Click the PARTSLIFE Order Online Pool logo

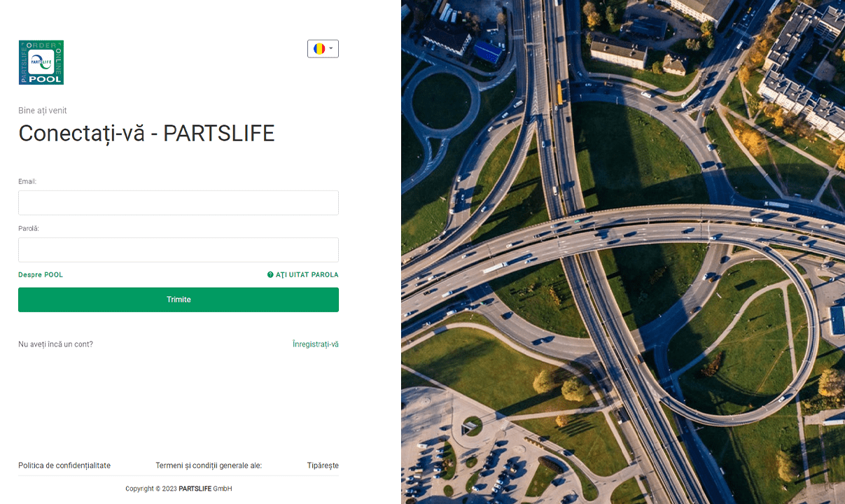(41, 62)
